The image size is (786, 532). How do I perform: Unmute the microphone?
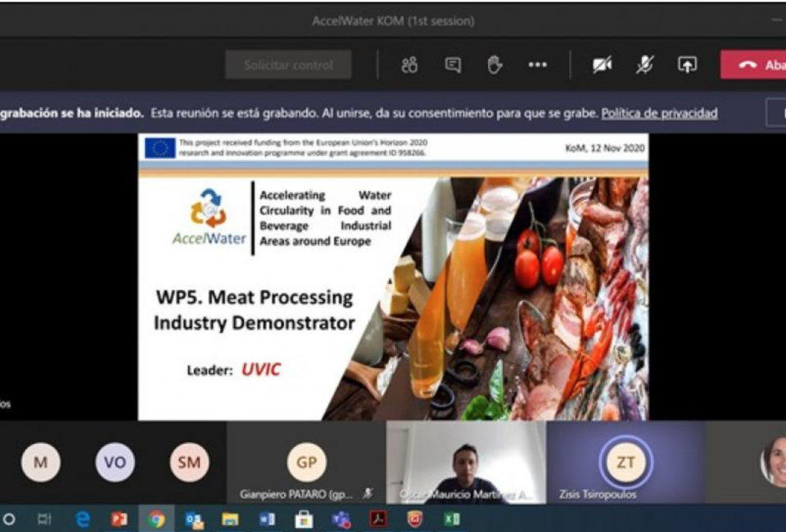point(645,65)
